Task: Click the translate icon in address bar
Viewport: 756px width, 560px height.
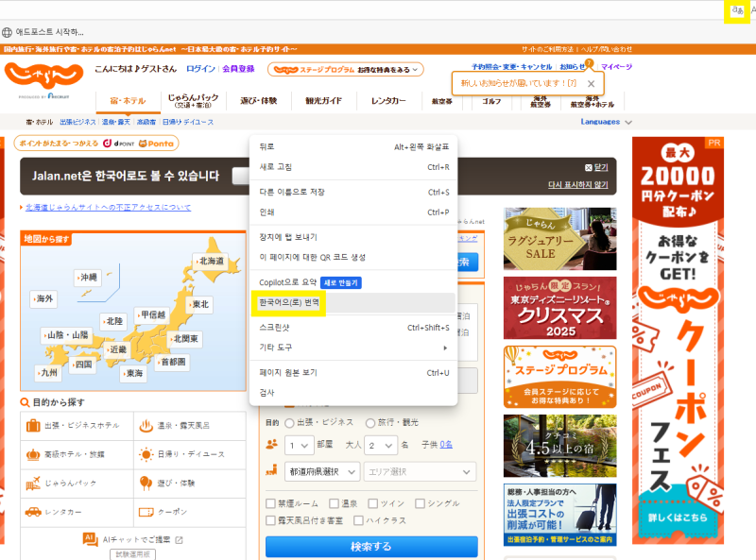Action: [x=737, y=10]
